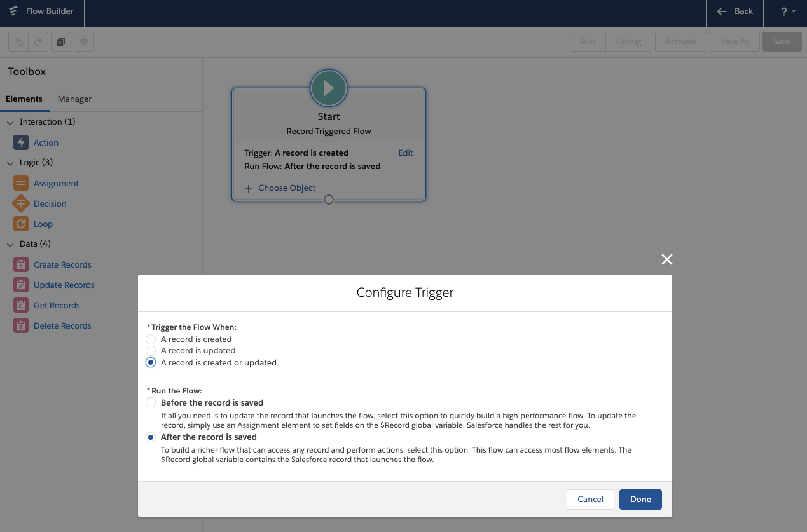Choose 'Before the record is saved' radio

pyautogui.click(x=151, y=403)
